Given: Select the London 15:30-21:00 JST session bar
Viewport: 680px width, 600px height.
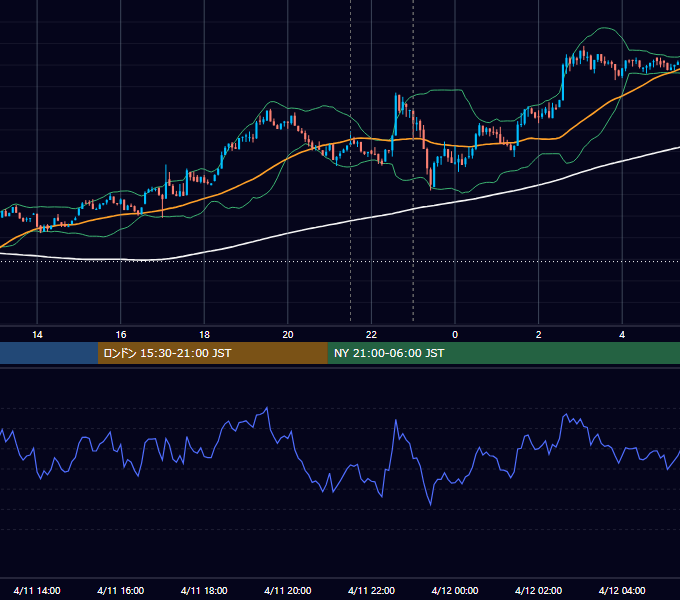Looking at the screenshot, I should (x=212, y=353).
